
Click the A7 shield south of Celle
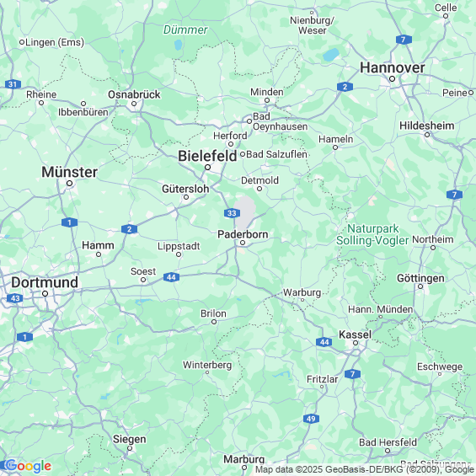[404, 40]
